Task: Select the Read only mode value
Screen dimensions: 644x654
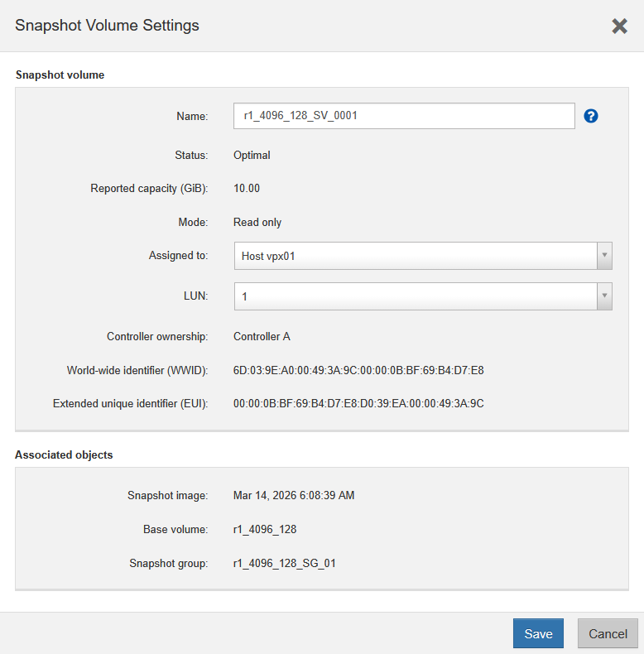Action: 257,223
